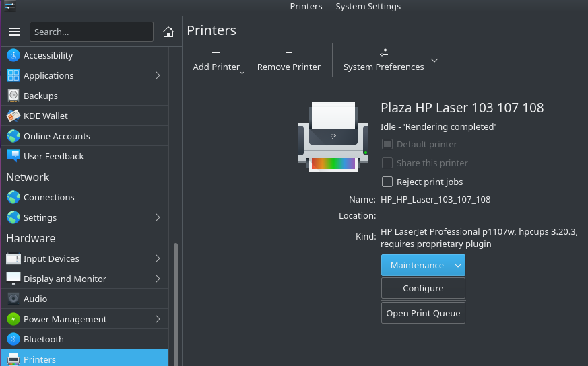Click the Add Printer plus icon
Screen dimensions: 588x366
216,52
